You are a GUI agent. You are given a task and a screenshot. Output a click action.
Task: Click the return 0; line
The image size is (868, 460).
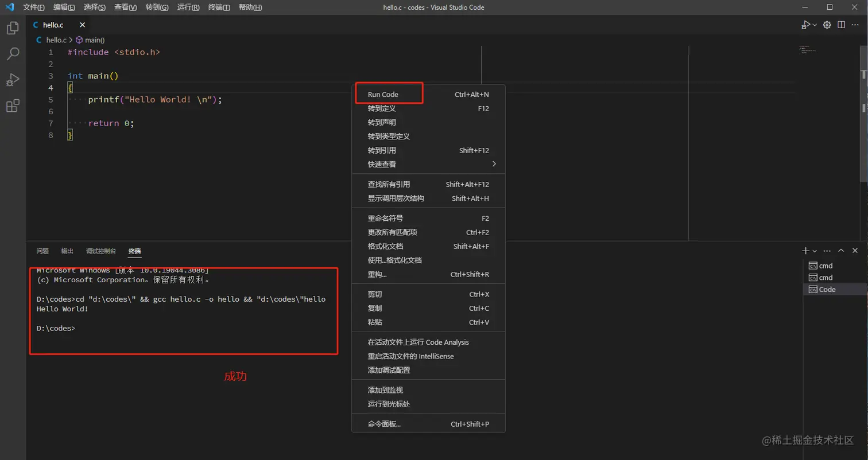point(111,123)
